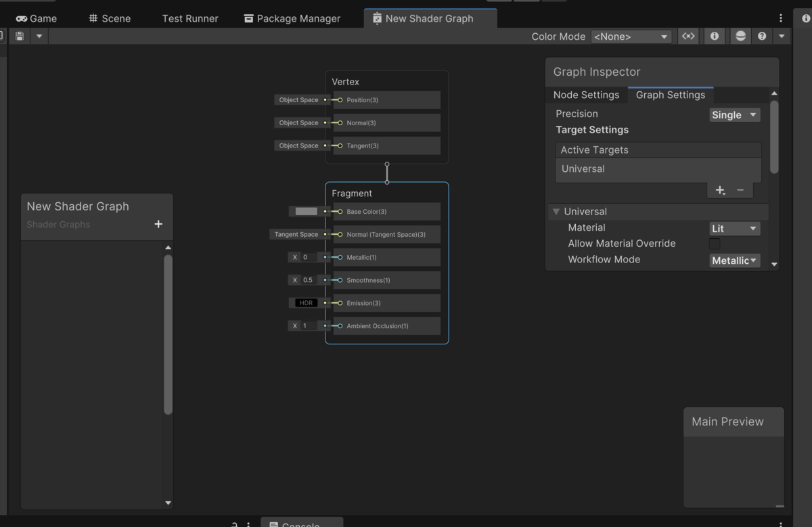The width and height of the screenshot is (812, 527).
Task: Open the save options dropdown arrow
Action: 39,36
